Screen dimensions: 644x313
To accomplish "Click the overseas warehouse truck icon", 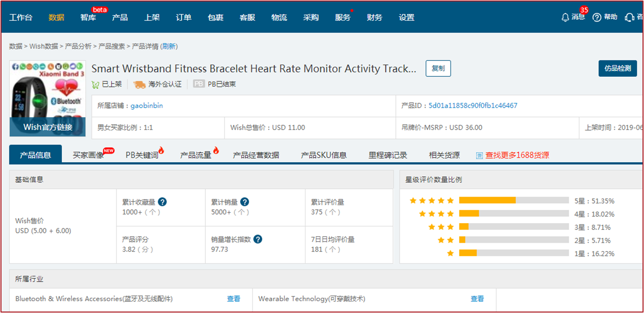I will point(140,84).
